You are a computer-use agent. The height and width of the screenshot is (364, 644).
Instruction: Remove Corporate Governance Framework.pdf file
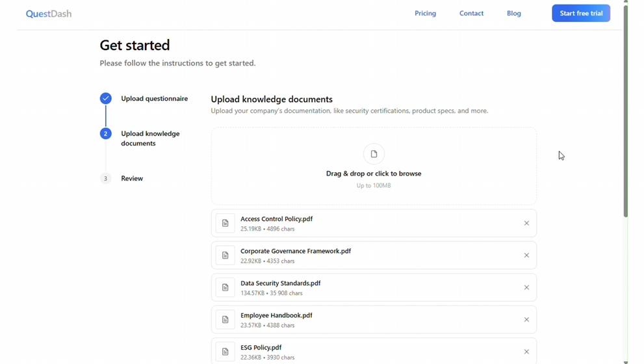click(x=526, y=255)
